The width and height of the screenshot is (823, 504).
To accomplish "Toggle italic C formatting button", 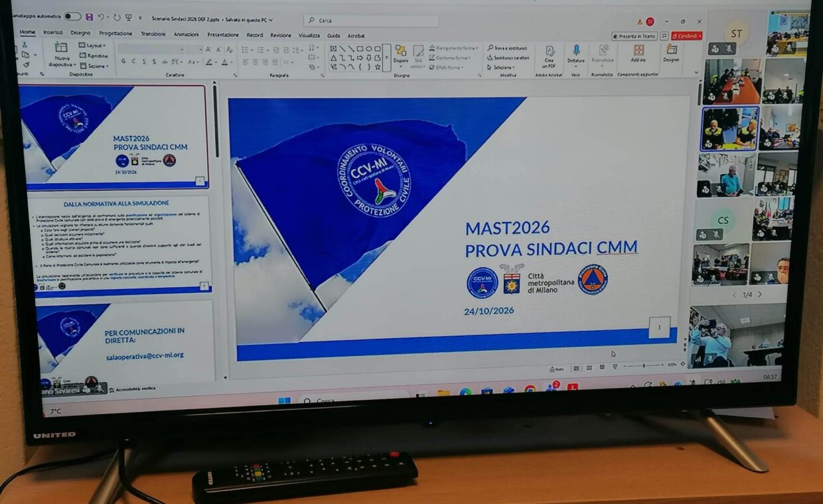I will point(133,62).
